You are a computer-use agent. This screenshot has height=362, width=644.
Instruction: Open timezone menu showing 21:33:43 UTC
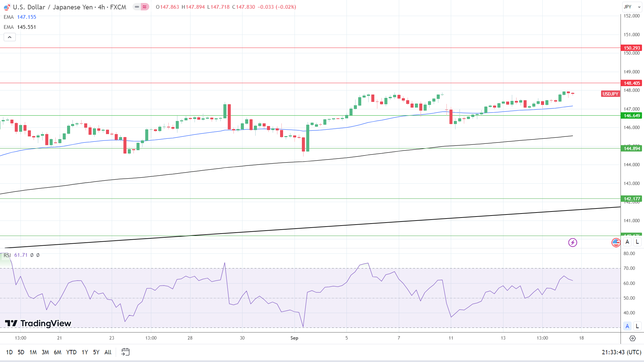pos(621,352)
